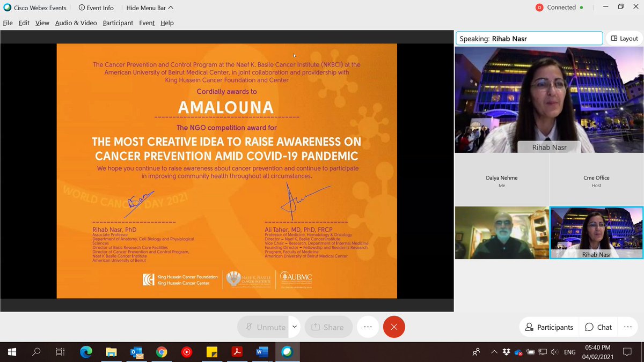
Task: Expand the audio options arrow beside Unmute
Action: pyautogui.click(x=295, y=327)
